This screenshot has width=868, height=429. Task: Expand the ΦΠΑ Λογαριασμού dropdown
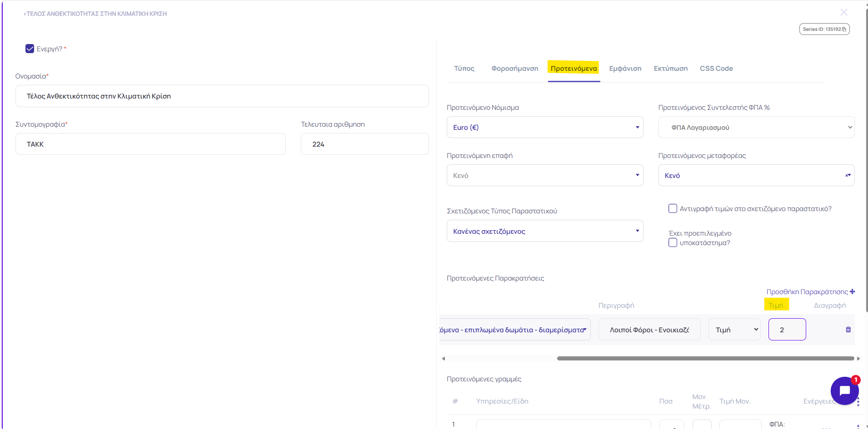756,127
